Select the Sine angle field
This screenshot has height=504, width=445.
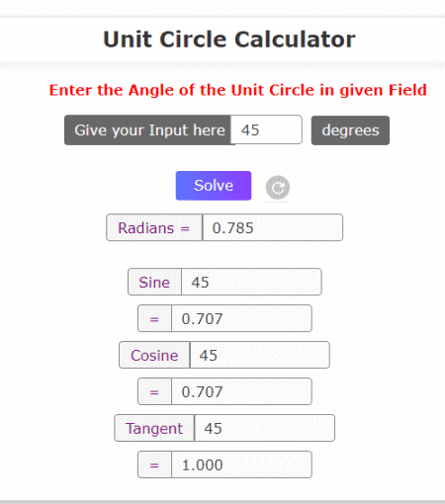[251, 282]
